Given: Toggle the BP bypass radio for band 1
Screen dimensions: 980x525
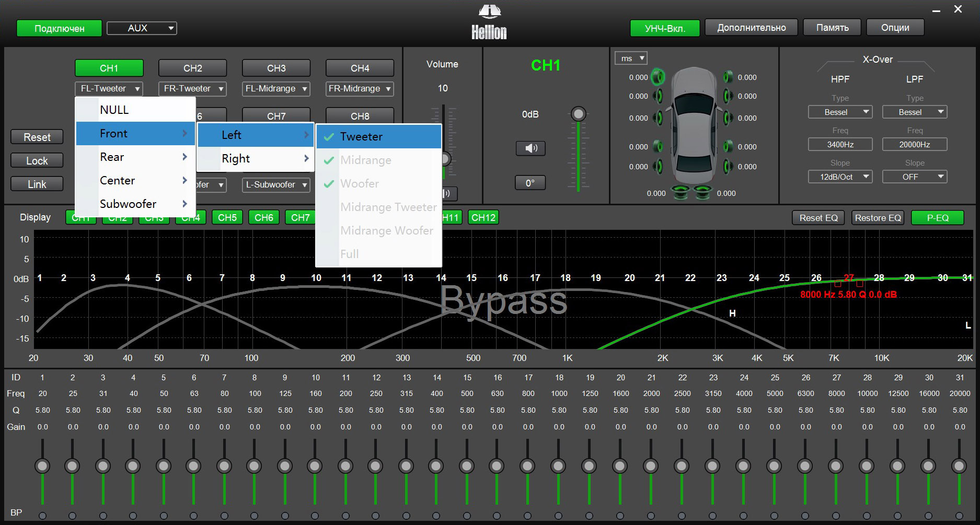Looking at the screenshot, I should [x=42, y=516].
